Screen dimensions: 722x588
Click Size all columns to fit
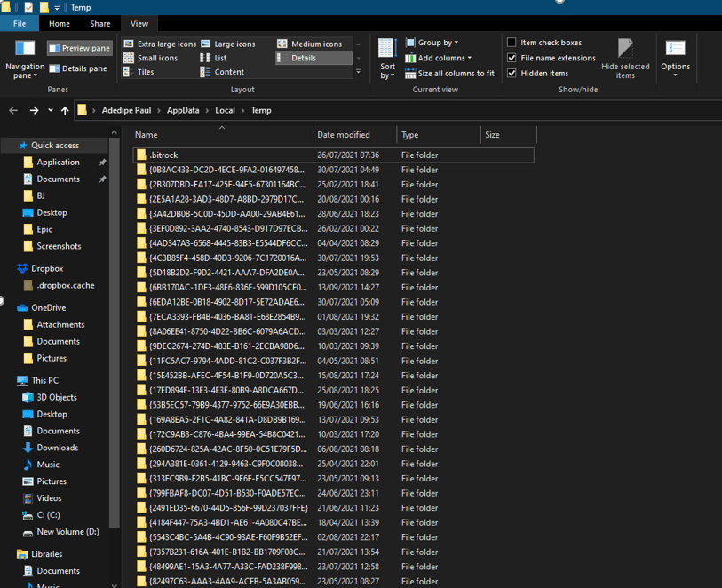click(458, 72)
